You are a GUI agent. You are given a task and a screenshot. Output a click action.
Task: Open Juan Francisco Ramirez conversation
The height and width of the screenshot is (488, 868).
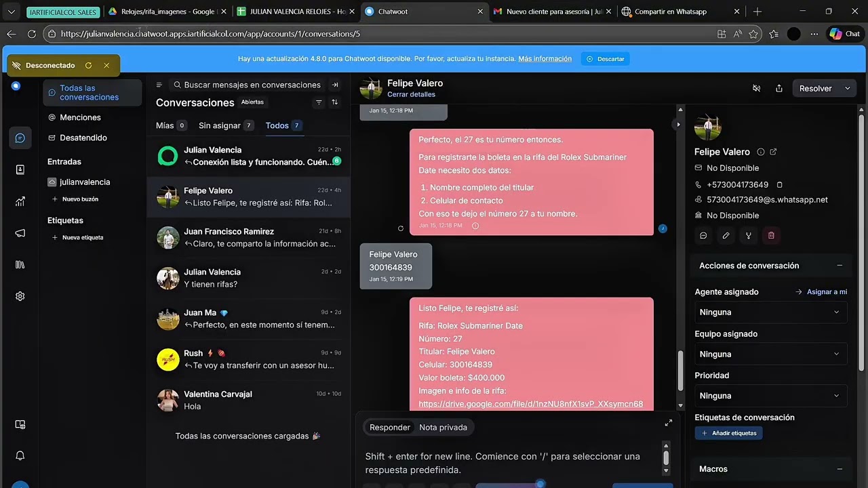pos(249,238)
